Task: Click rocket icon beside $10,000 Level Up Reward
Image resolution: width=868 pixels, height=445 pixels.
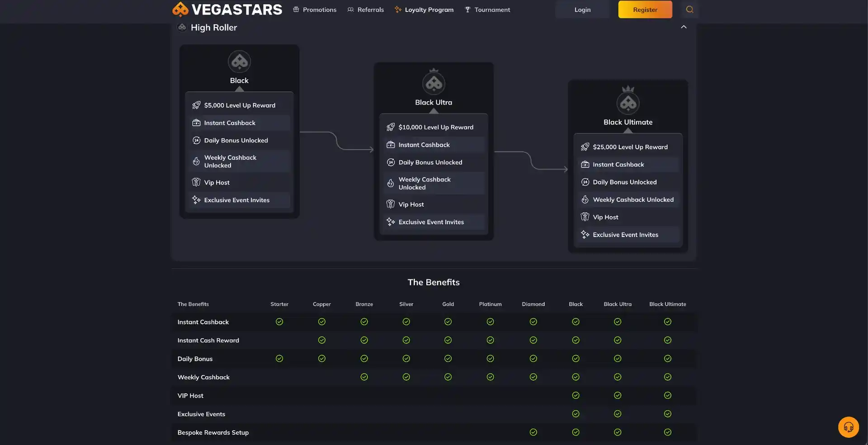Action: pyautogui.click(x=391, y=128)
